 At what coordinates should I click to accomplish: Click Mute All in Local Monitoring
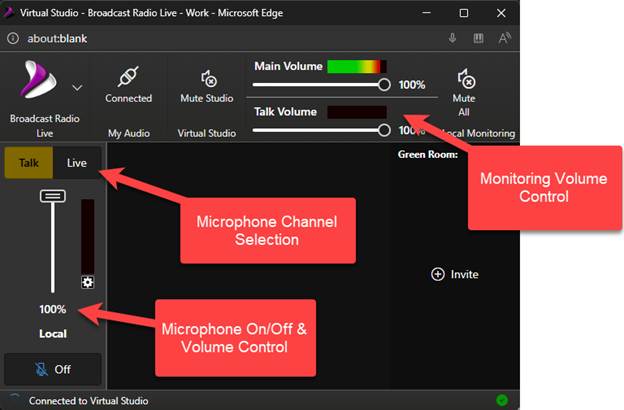pyautogui.click(x=464, y=93)
